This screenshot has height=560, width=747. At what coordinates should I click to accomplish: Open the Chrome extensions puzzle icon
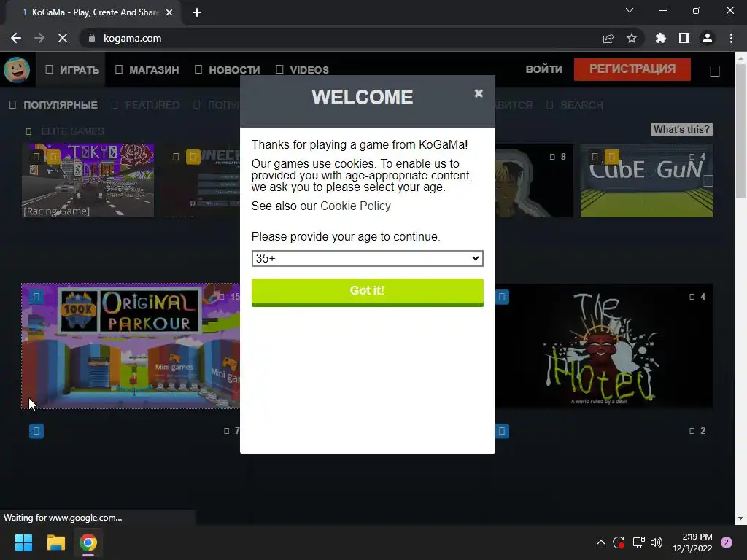point(661,38)
